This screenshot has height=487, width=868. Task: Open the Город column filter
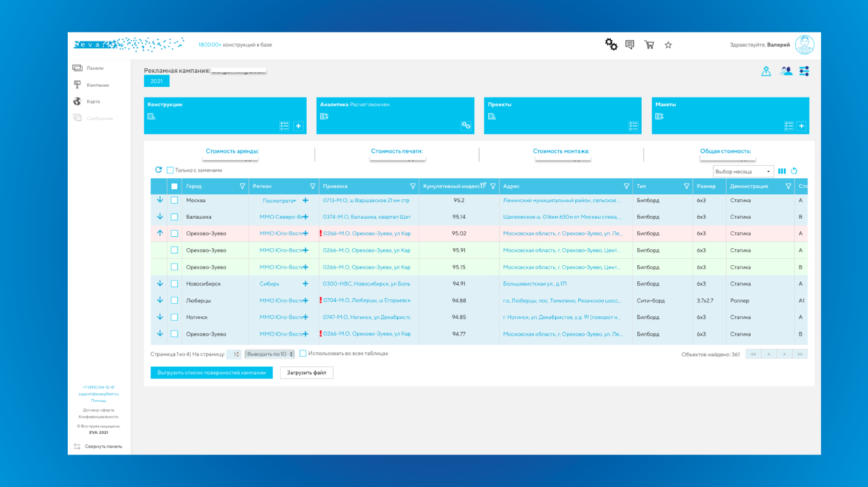[242, 187]
